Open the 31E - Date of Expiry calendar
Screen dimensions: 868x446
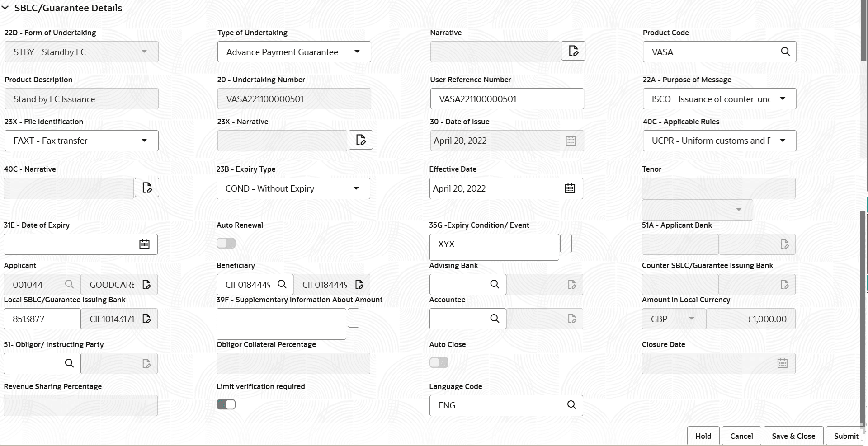point(144,244)
